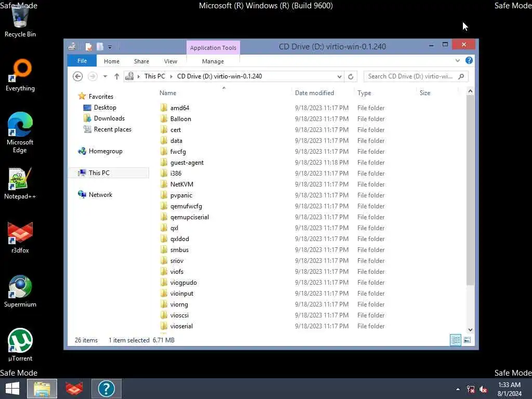The image size is (532, 399).
Task: Click the Windows Start button
Action: point(12,389)
